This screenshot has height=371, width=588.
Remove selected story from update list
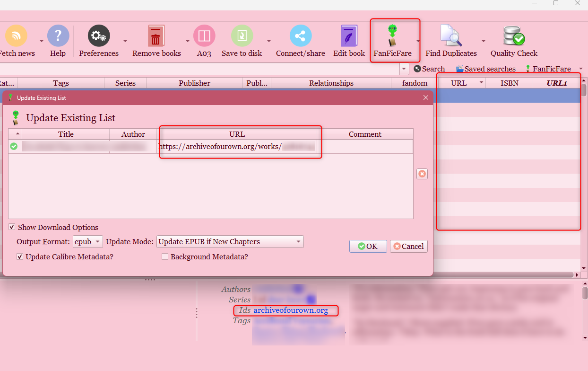click(422, 174)
